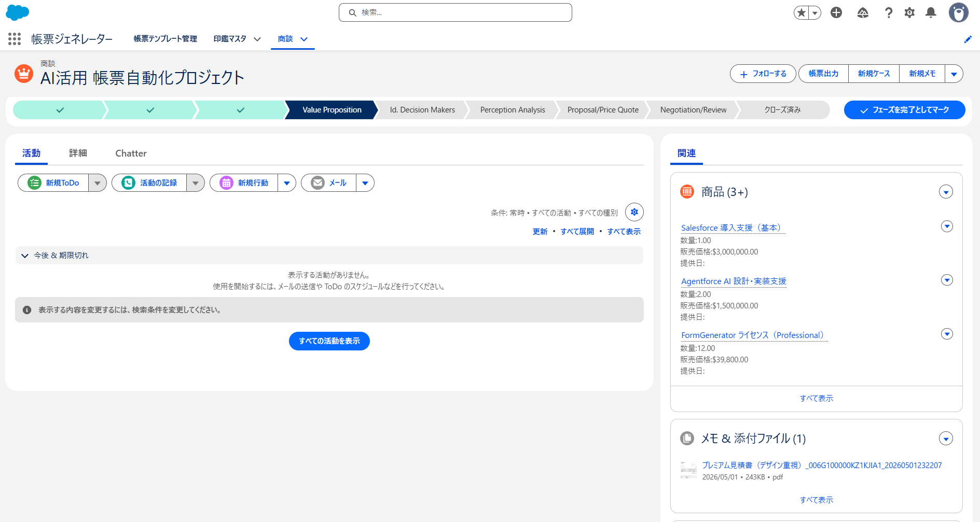
Task: Select the third completed path stage
Action: pos(240,110)
